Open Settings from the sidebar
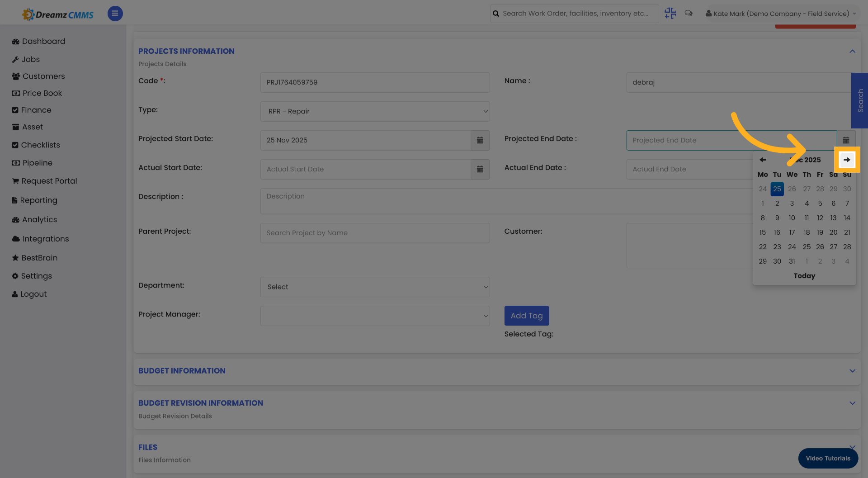This screenshot has width=868, height=478. click(32, 276)
